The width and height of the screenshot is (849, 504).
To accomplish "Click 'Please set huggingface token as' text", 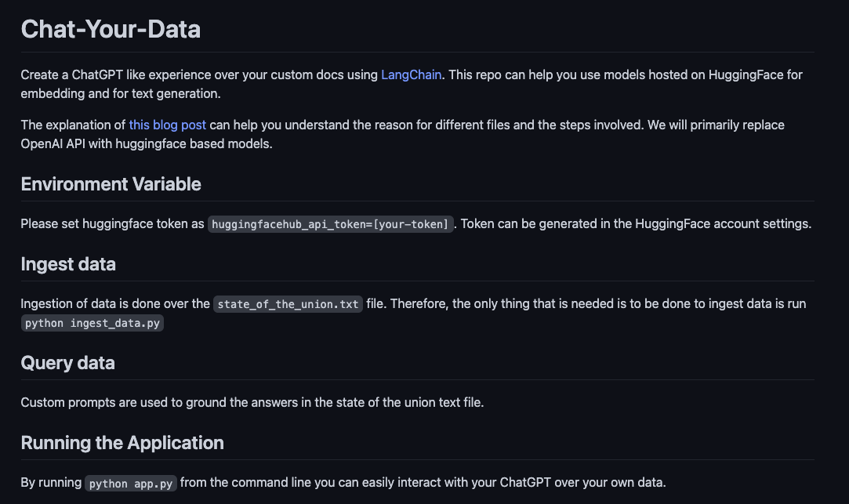I will pyautogui.click(x=112, y=223).
